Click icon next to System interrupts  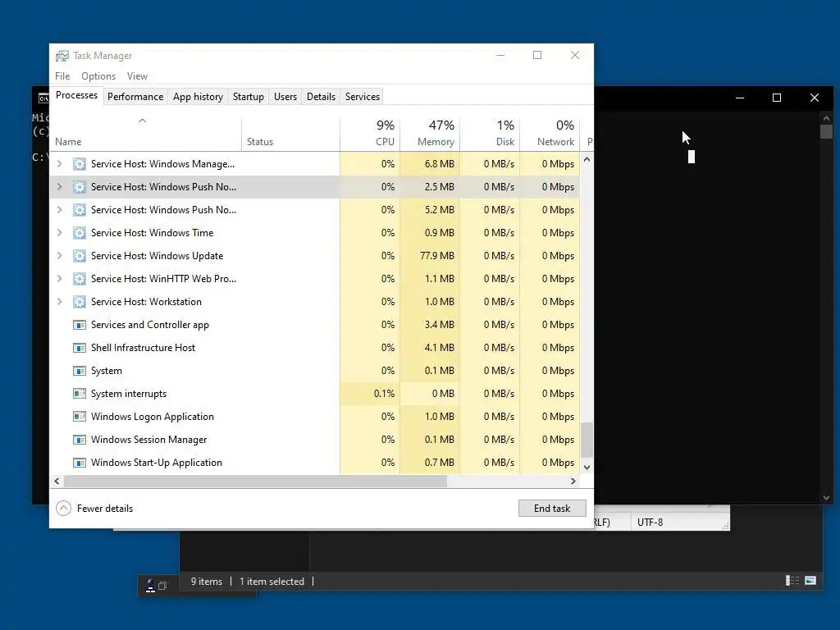point(80,394)
